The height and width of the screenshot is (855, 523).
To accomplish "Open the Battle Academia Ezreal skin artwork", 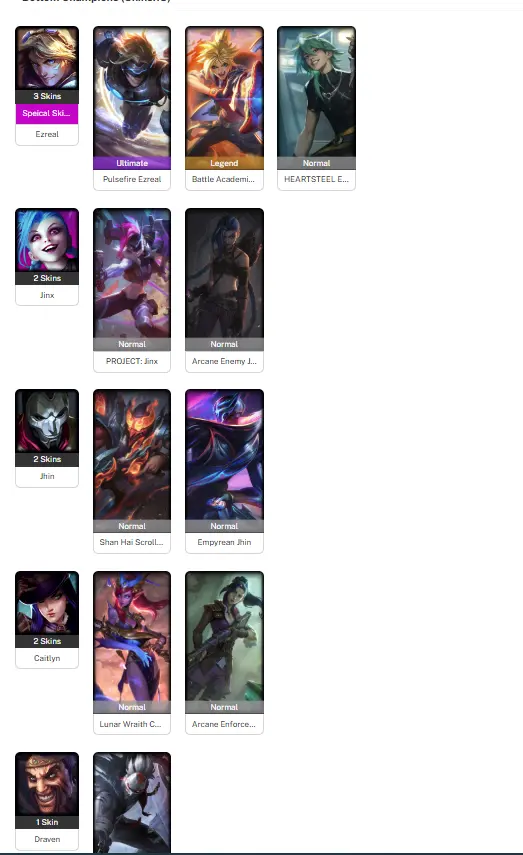I will 224,92.
